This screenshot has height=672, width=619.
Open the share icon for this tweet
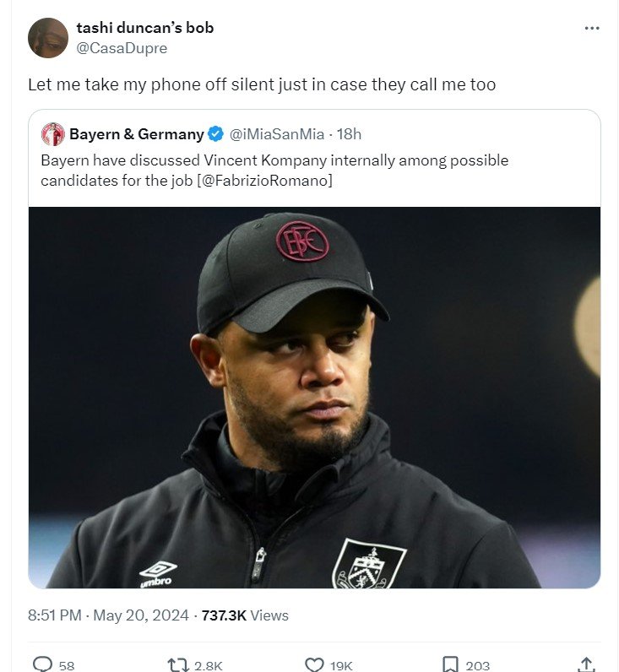point(586,664)
